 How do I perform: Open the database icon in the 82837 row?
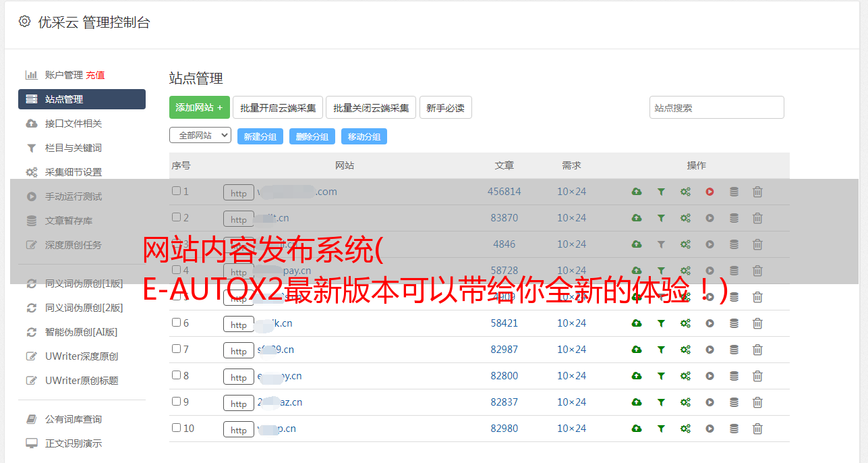[734, 402]
